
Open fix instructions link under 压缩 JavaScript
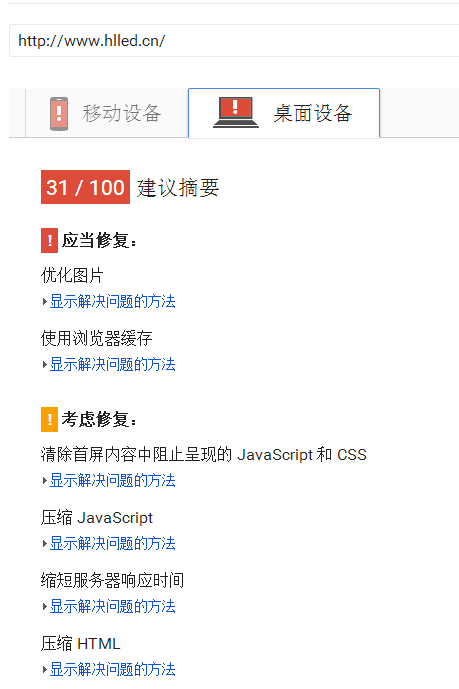click(112, 544)
